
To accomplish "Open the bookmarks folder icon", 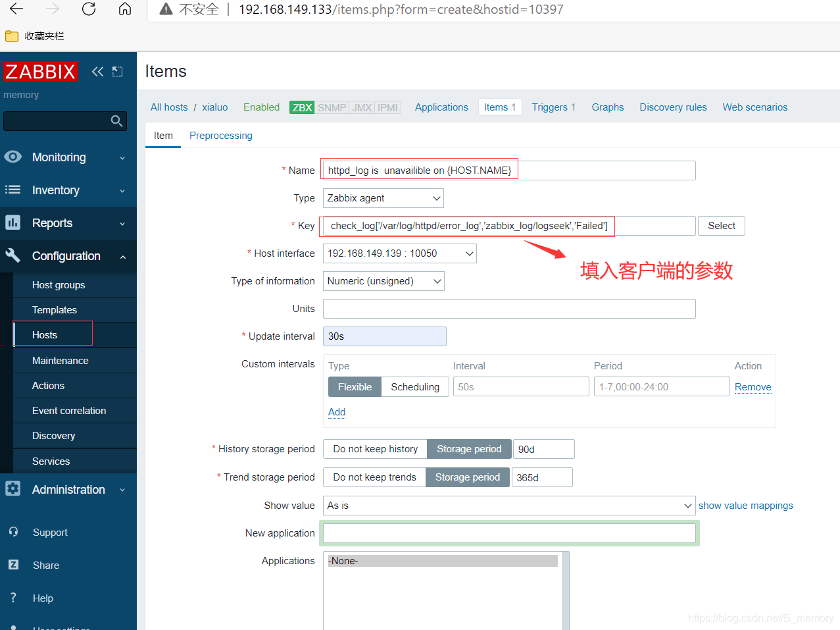I will pyautogui.click(x=12, y=36).
